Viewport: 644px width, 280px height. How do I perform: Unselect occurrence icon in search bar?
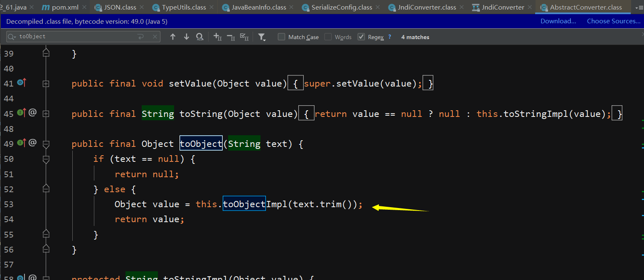[x=231, y=37]
